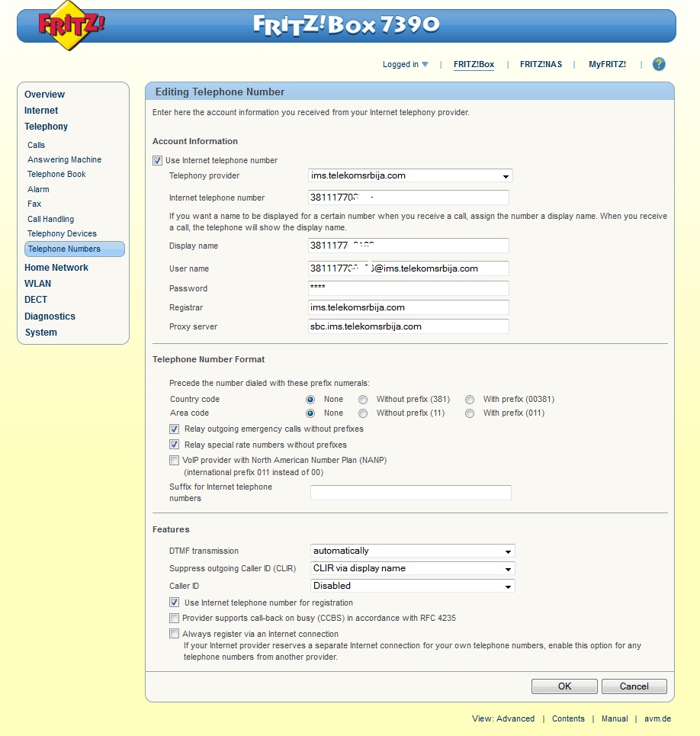Screen dimensions: 700x736
Task: Click the FRITZ! logo
Action: 71,25
